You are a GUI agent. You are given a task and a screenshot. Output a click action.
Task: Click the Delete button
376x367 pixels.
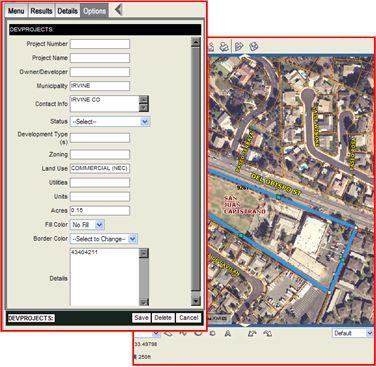163,318
